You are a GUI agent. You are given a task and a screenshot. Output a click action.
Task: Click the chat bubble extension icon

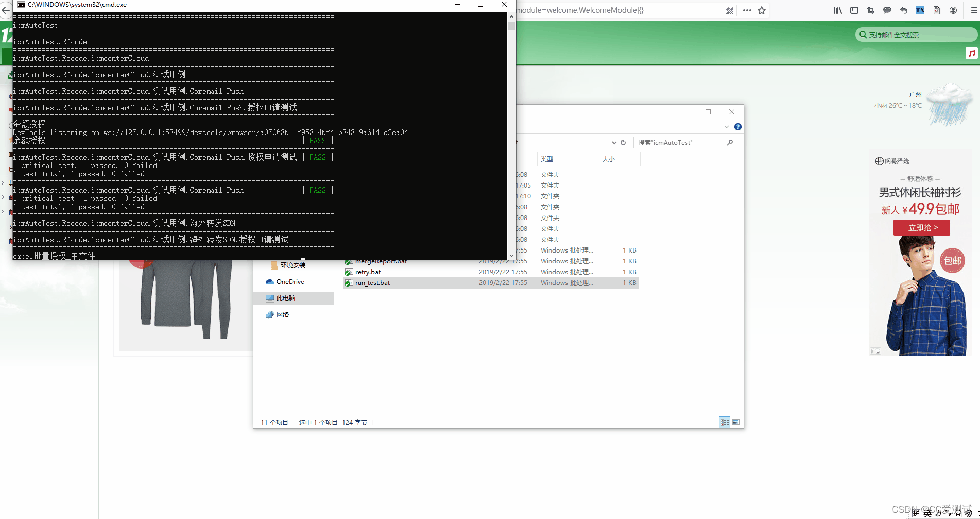[x=887, y=10]
